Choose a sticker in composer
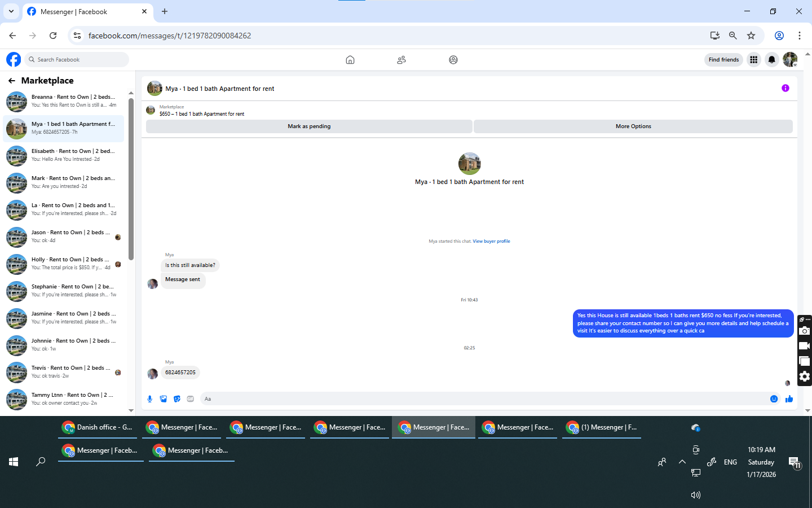This screenshot has height=508, width=812. pyautogui.click(x=177, y=399)
